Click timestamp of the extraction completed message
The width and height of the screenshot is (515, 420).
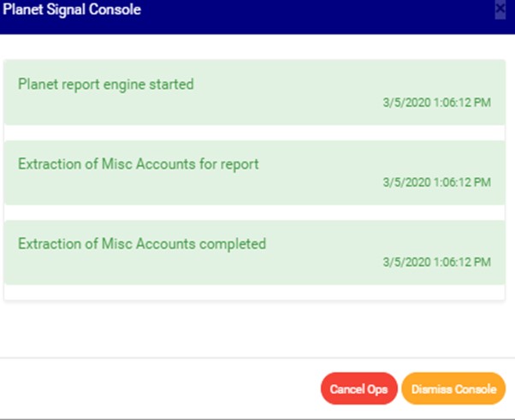point(436,263)
